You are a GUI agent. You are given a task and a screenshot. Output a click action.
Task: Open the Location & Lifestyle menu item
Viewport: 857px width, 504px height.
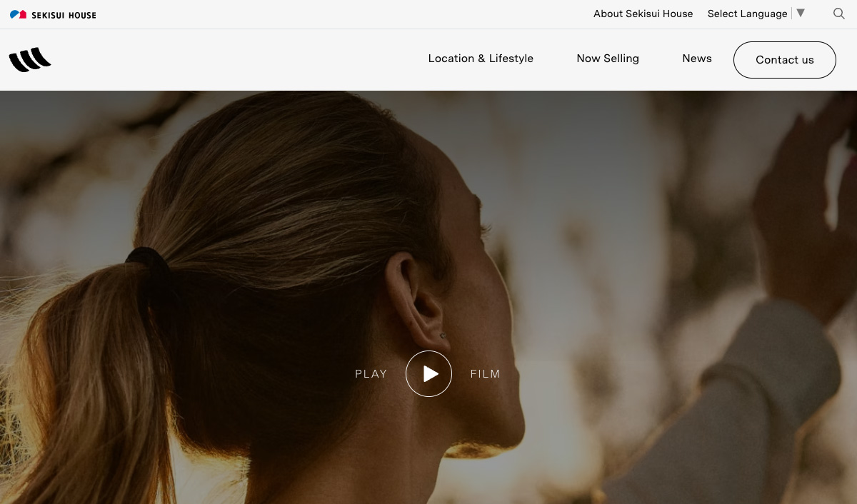[x=481, y=59]
